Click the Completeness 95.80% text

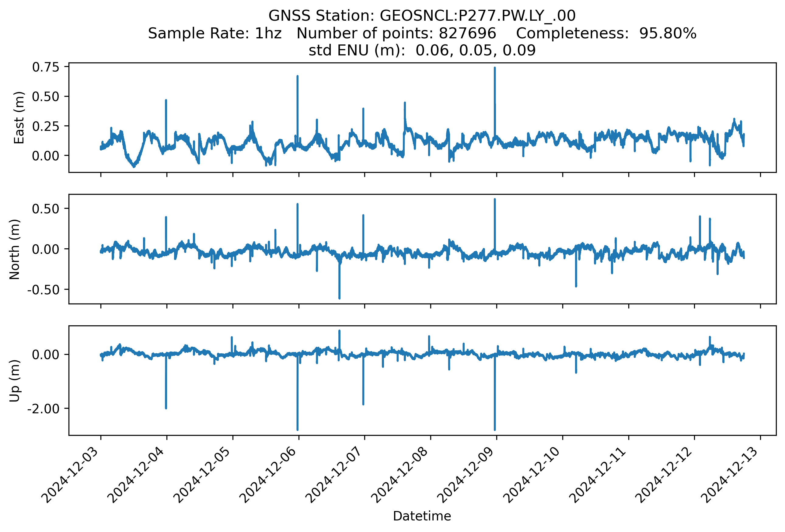[606, 33]
